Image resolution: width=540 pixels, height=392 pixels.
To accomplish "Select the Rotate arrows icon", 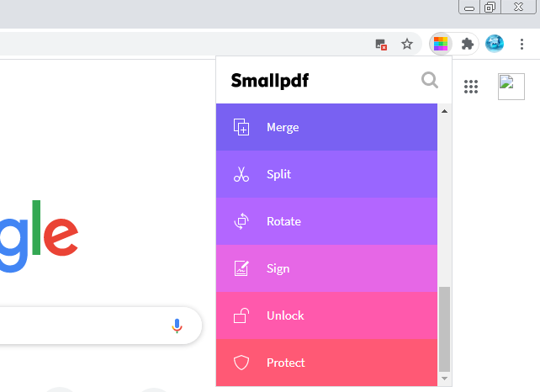I will point(241,221).
